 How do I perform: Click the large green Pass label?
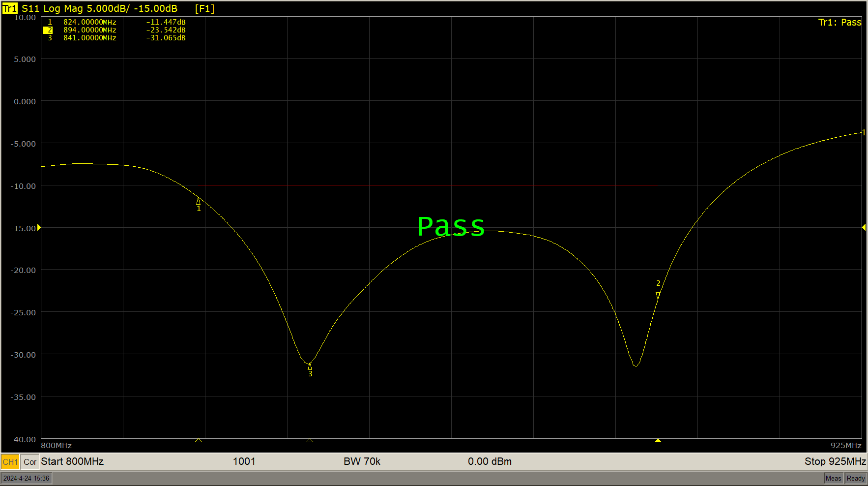click(451, 226)
